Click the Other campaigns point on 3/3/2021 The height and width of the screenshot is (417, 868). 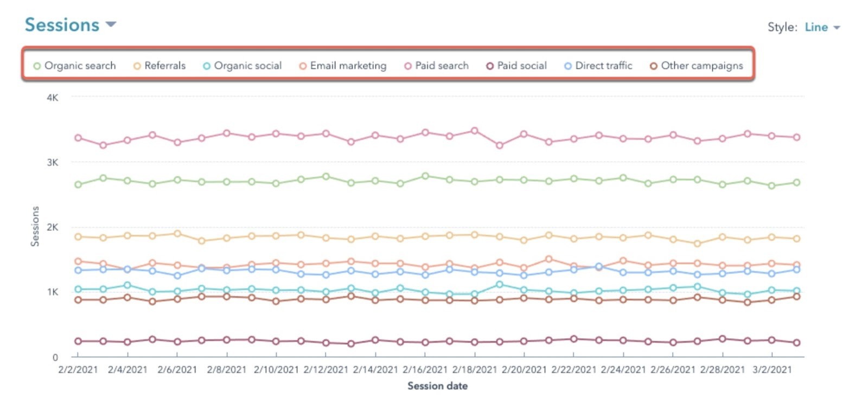point(796,297)
